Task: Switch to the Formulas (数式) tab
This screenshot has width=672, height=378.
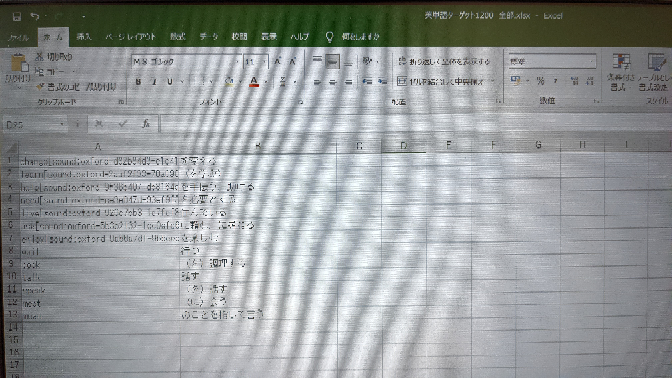Action: (178, 36)
